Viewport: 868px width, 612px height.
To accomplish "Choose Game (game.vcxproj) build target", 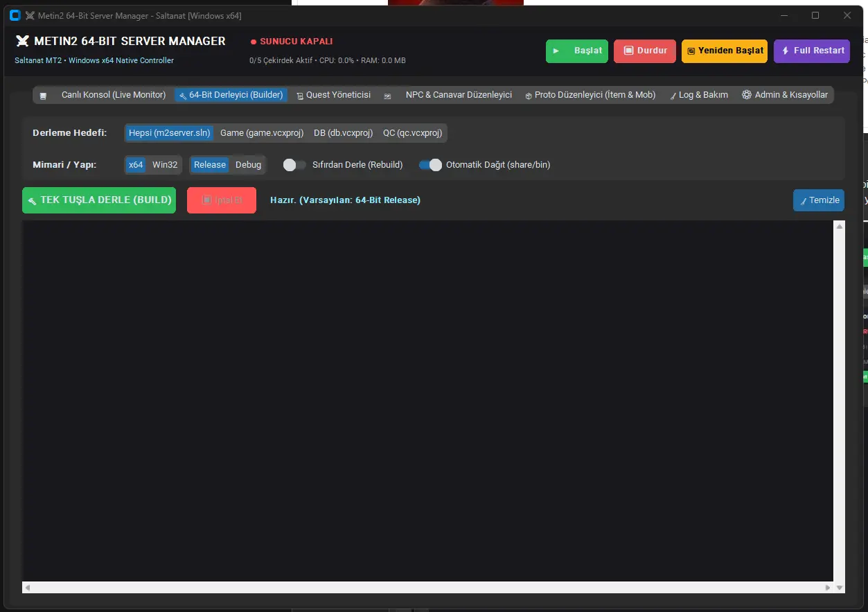I will [x=262, y=133].
